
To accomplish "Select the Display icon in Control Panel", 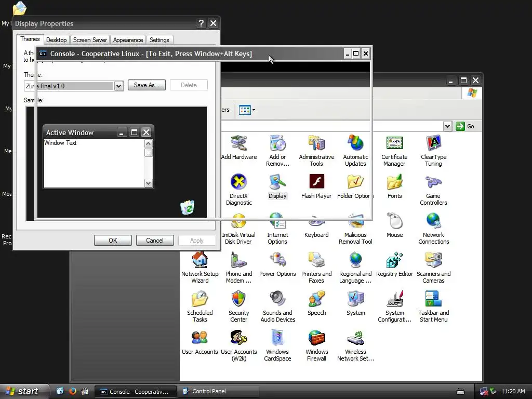I will 277,182.
